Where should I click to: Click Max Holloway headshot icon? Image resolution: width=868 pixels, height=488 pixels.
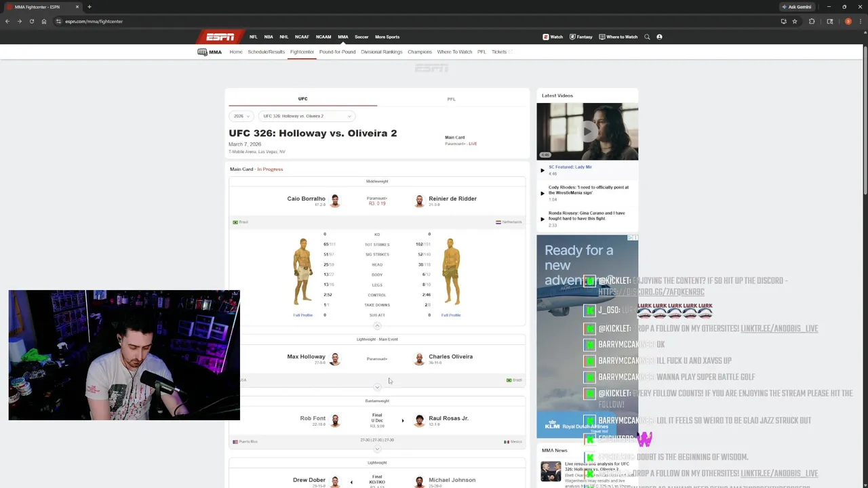pyautogui.click(x=335, y=359)
